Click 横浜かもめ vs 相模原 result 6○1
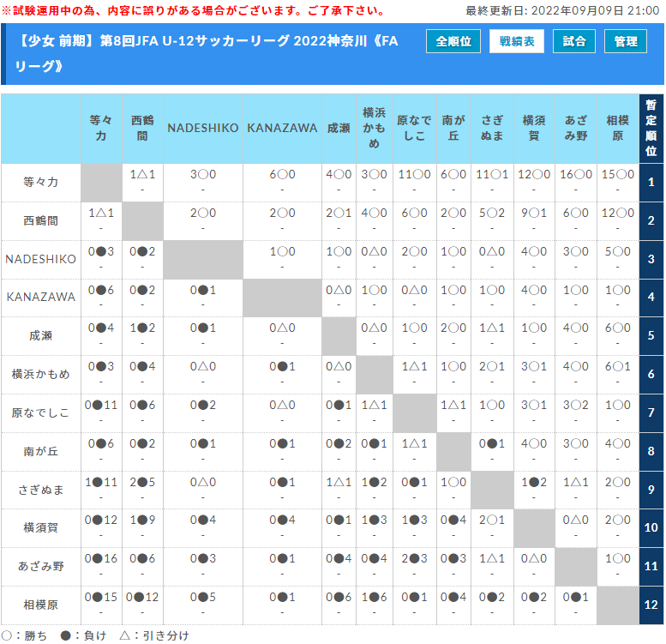Viewport: 666px width, 644px height. [x=618, y=367]
